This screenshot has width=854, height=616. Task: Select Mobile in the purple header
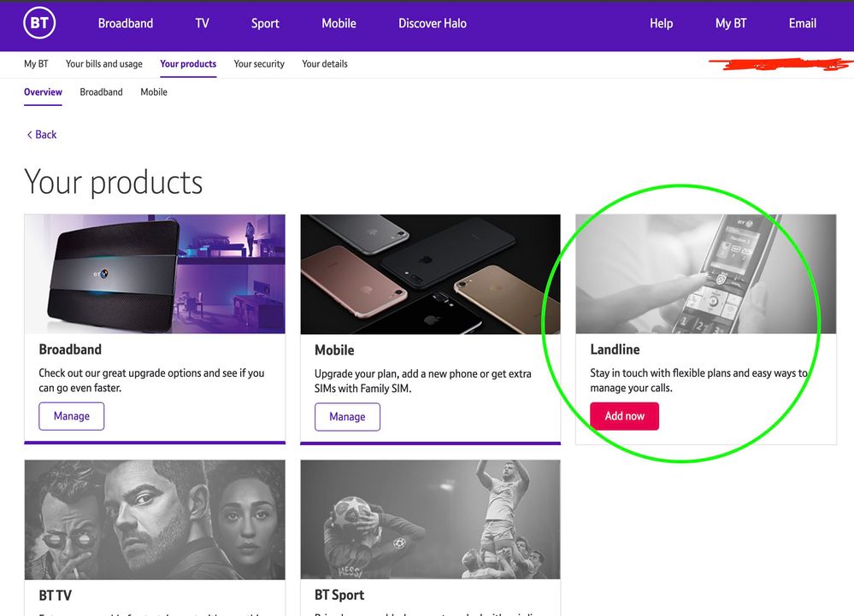[339, 24]
